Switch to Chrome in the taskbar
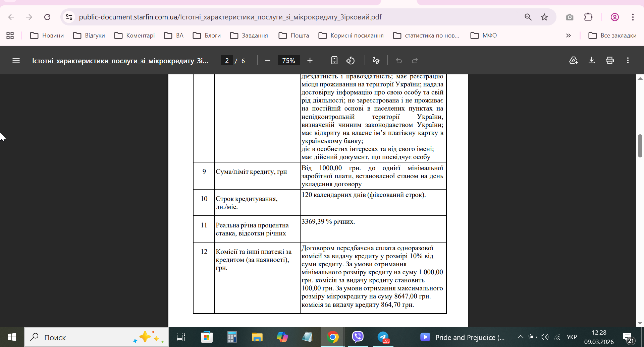Image resolution: width=644 pixels, height=347 pixels. click(332, 337)
